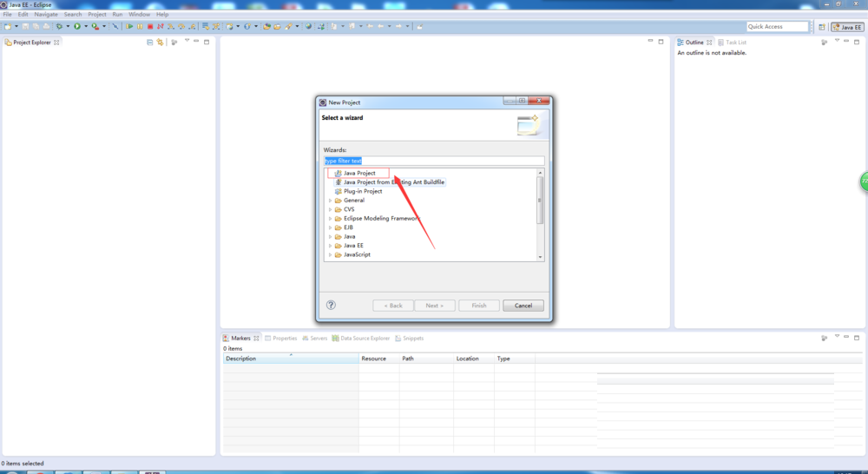Toggle Skip All Breakpoints icon
868x474 pixels.
pos(115,27)
